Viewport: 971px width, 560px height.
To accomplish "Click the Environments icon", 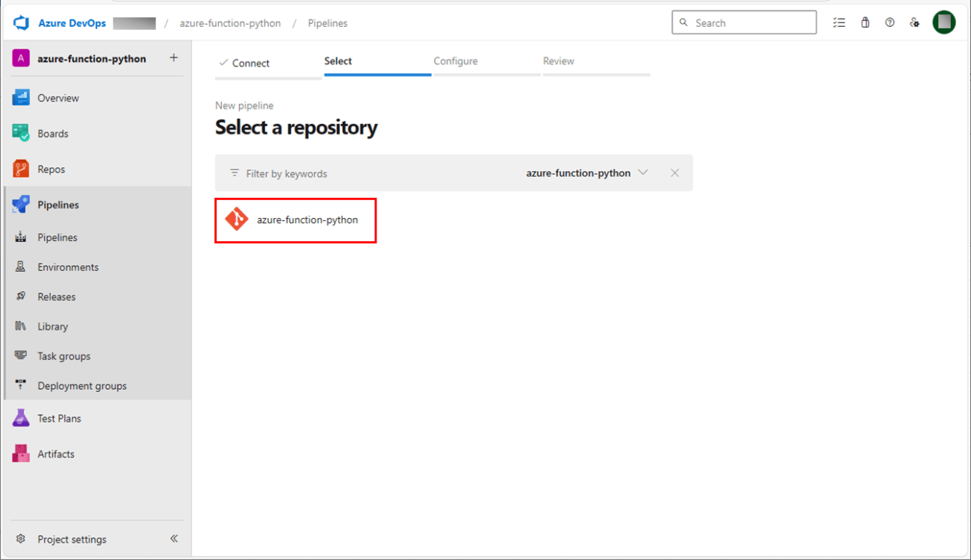I will 21,267.
